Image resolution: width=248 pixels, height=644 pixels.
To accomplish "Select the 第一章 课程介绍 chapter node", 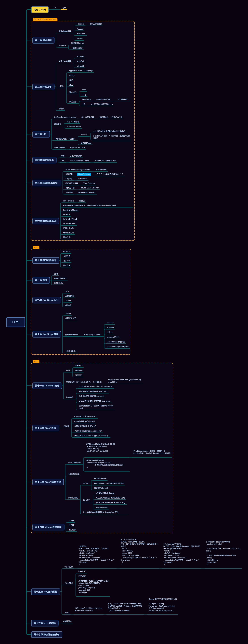I will point(43,40).
